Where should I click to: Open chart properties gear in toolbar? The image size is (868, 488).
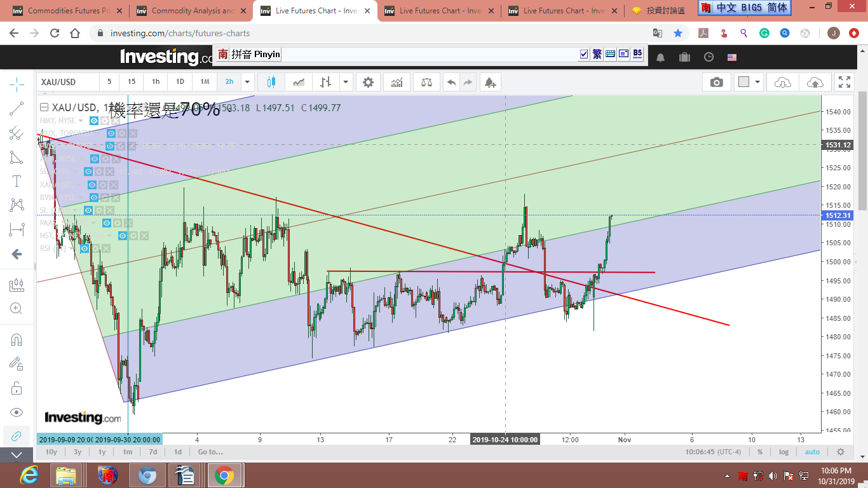(368, 82)
